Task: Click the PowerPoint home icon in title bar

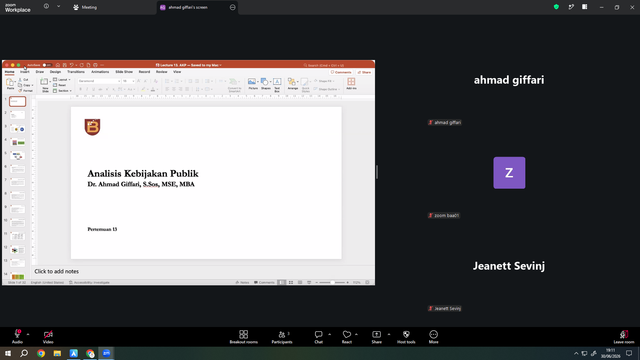Action: (x=58, y=65)
